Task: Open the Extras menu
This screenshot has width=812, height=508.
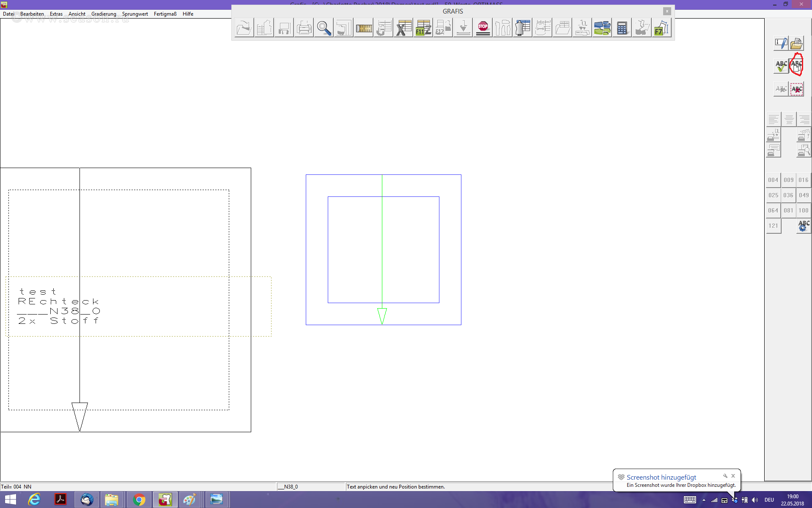Action: pos(56,14)
